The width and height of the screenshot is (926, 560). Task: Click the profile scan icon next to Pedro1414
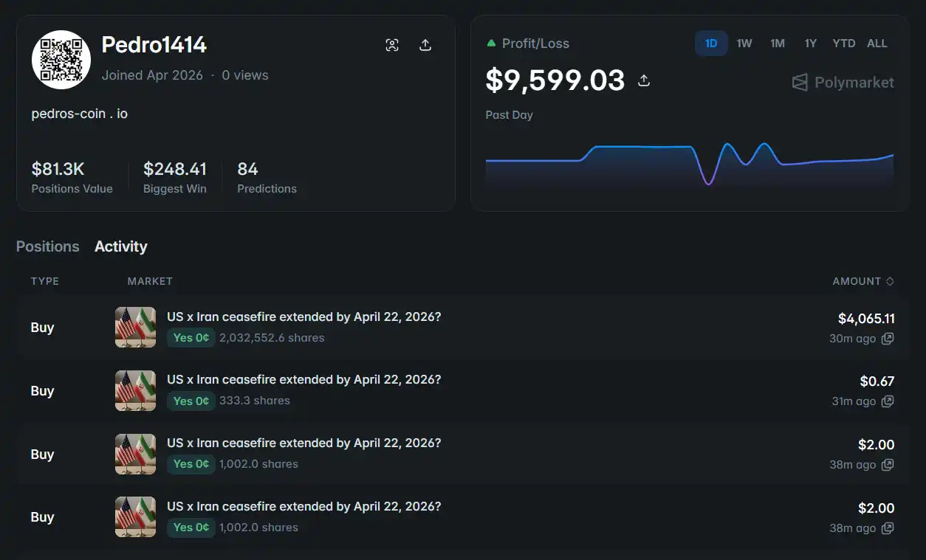coord(392,45)
